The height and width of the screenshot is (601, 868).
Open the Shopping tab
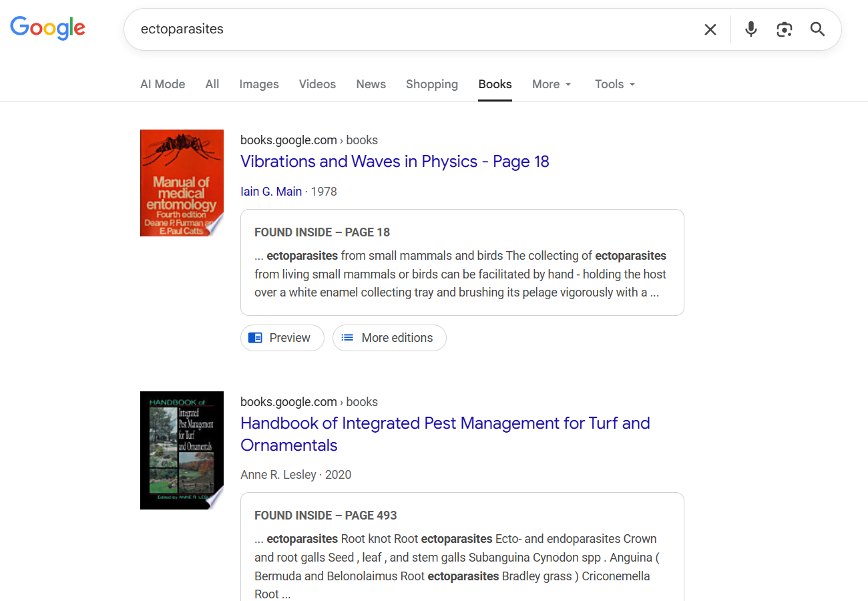(431, 84)
